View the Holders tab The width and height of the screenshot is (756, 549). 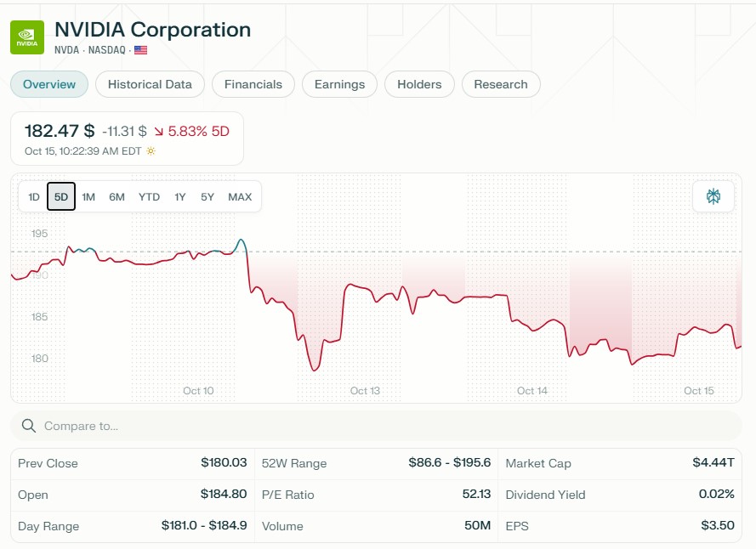click(x=419, y=84)
